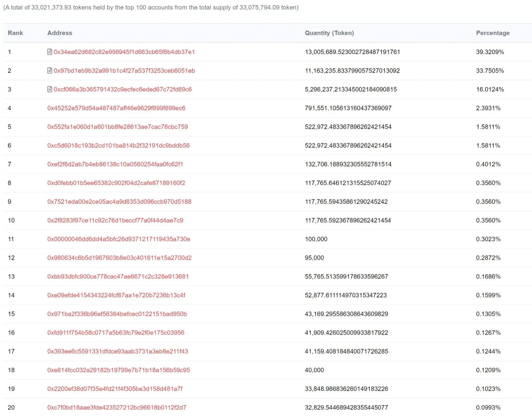Open rank 16 address 0xfd911f754b58c0717a5b63fc79e2f0e175c03956

(116, 333)
